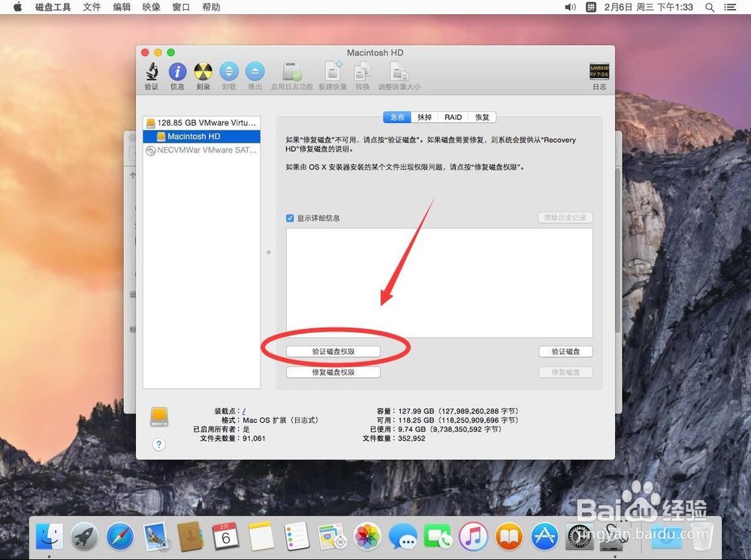Open iBooks from the Dock

(x=508, y=536)
